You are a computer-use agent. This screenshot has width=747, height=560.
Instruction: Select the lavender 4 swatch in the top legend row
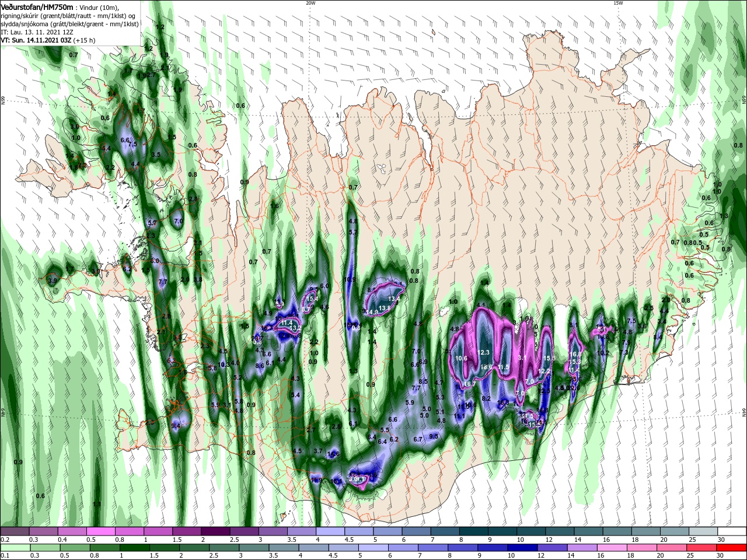(x=330, y=531)
